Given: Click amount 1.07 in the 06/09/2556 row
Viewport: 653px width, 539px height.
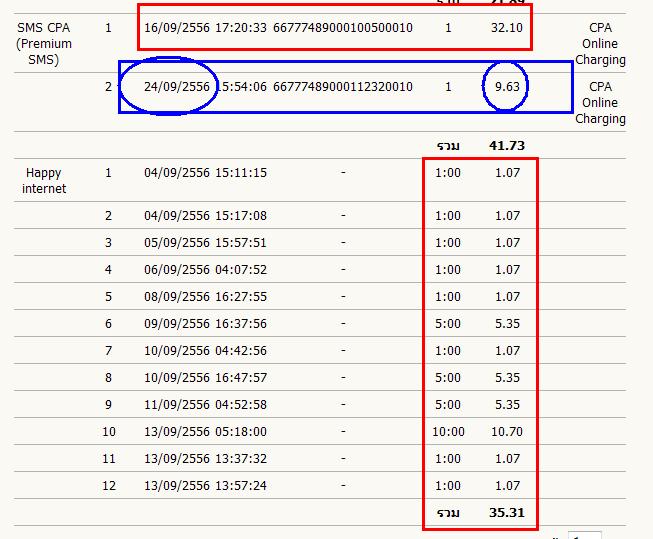Looking at the screenshot, I should [x=507, y=270].
